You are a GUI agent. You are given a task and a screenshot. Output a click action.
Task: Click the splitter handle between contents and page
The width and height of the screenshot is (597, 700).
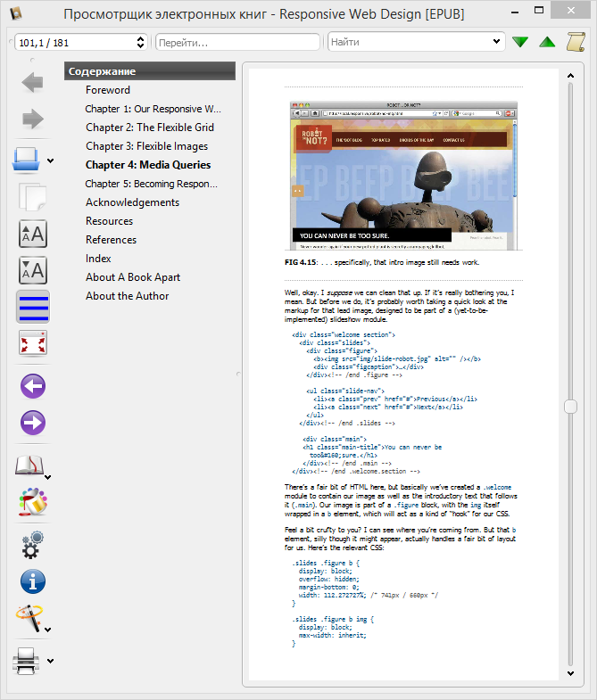(x=238, y=374)
